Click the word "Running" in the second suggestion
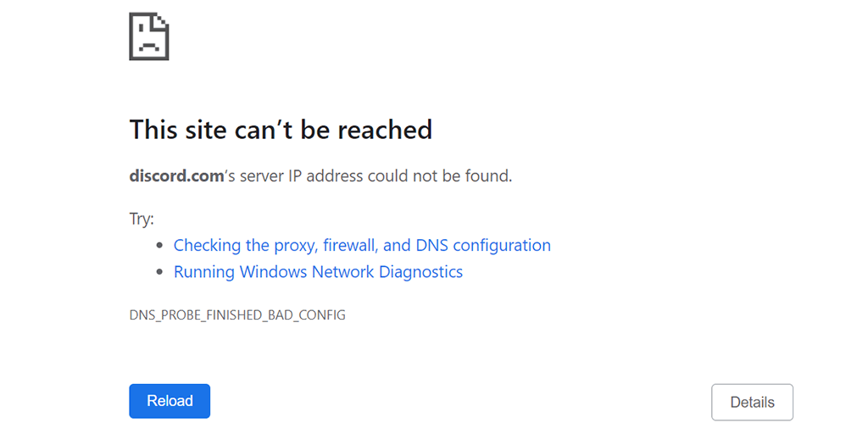 pyautogui.click(x=204, y=272)
